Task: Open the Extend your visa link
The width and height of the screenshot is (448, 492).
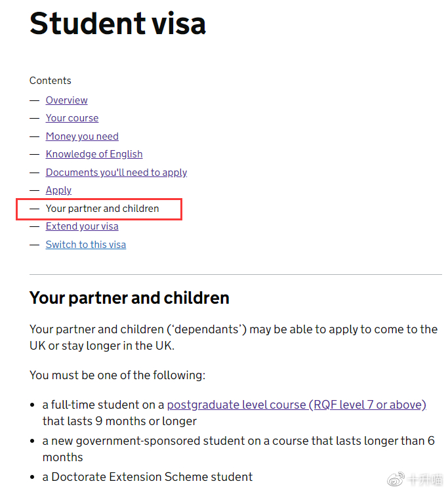Action: tap(82, 226)
